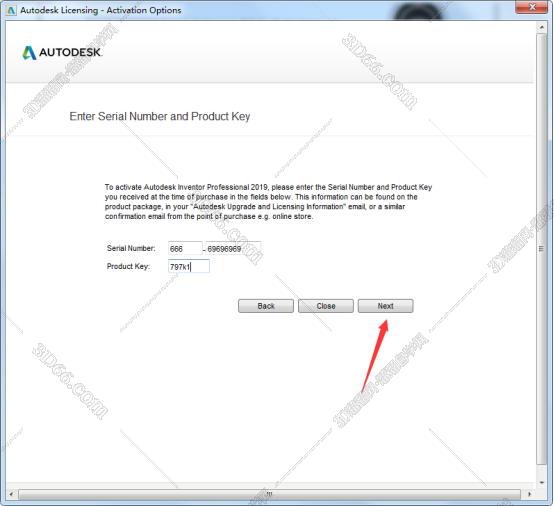Click horizontal scrollbar right arrow
This screenshot has height=506, width=554.
click(x=529, y=494)
